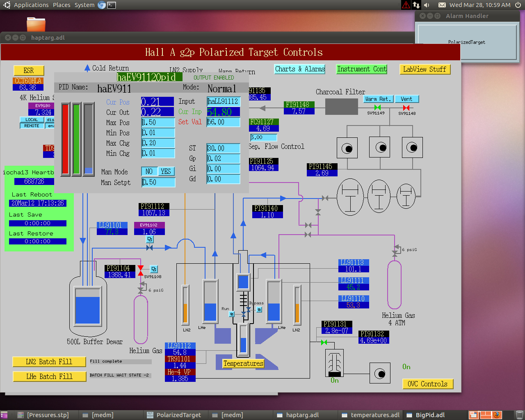Open the LabView Stuff menu
The image size is (525, 420).
click(x=425, y=69)
